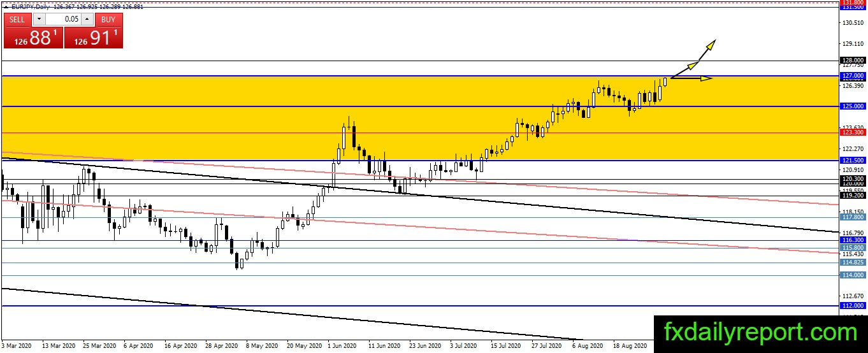
Task: Select the 121.500 blue price label
Action: (853, 161)
